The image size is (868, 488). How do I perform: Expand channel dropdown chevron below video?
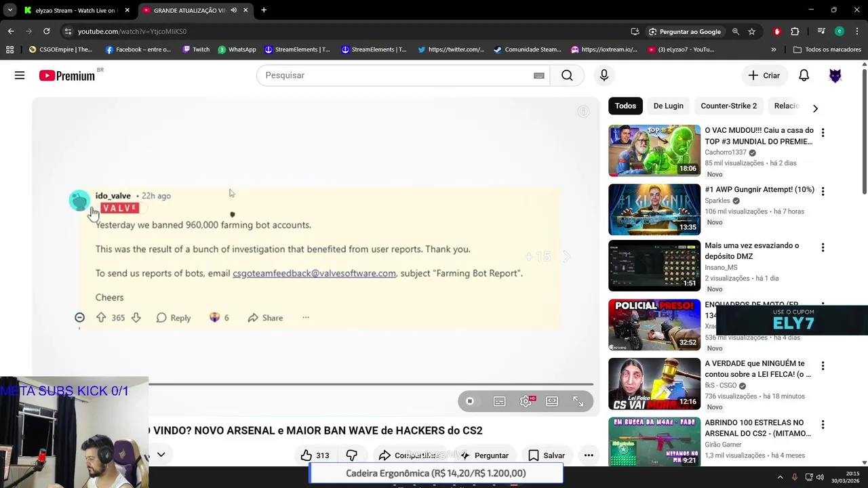(x=161, y=454)
